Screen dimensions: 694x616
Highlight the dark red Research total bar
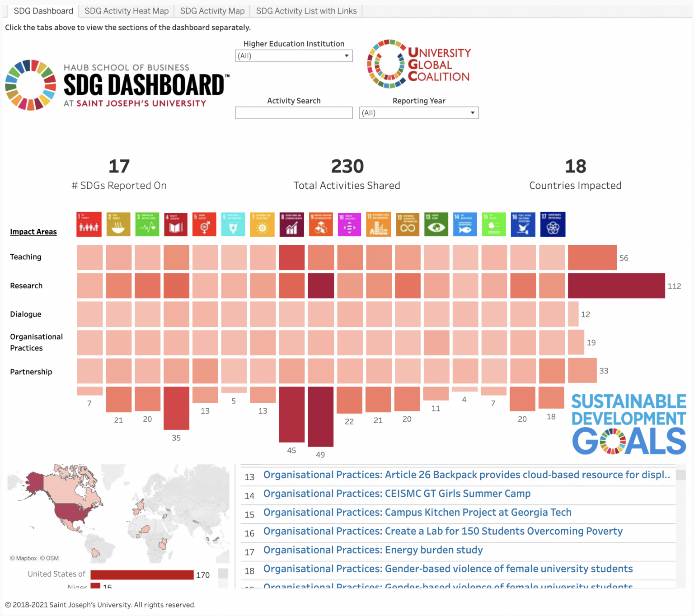click(x=616, y=285)
